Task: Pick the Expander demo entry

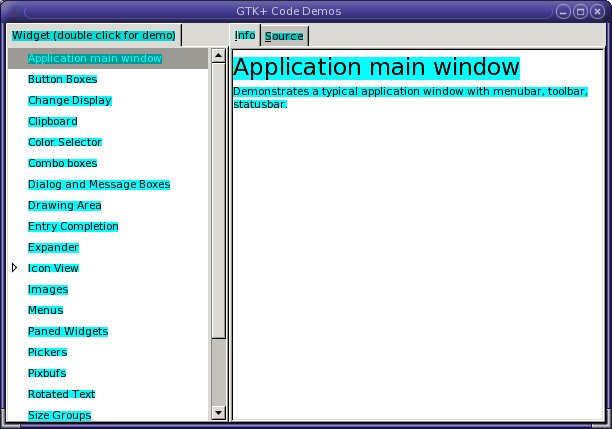Action: point(53,247)
